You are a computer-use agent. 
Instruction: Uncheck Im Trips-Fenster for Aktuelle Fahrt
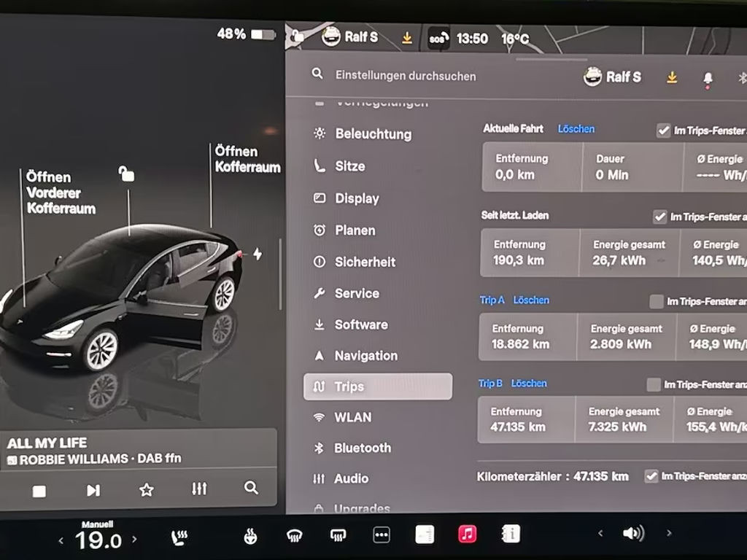tap(664, 131)
